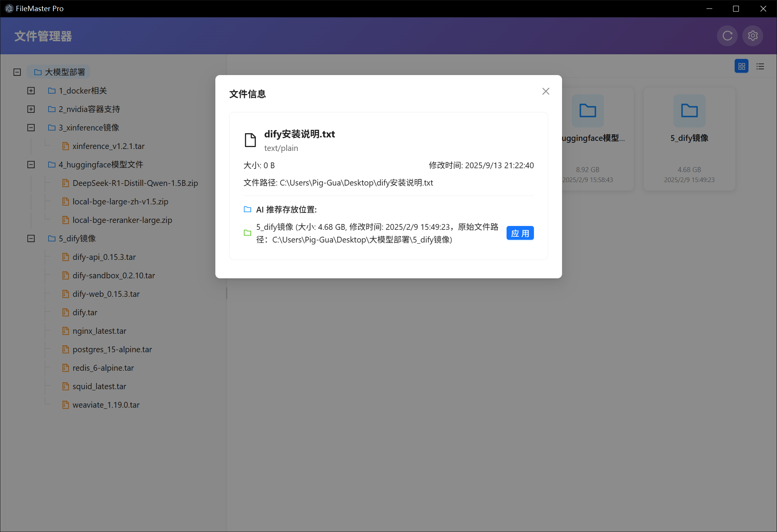Collapse the 5_dify镜像 tree folder
Image resolution: width=777 pixels, height=532 pixels.
(x=31, y=238)
